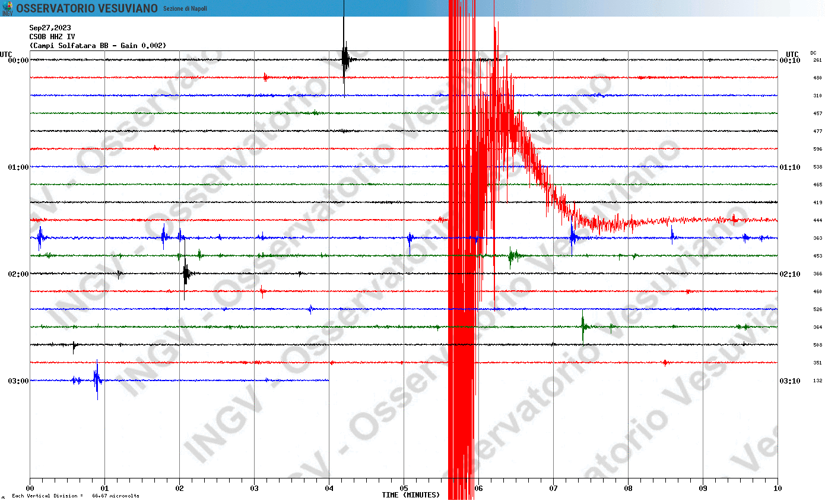Click the DC value 419

(x=817, y=202)
